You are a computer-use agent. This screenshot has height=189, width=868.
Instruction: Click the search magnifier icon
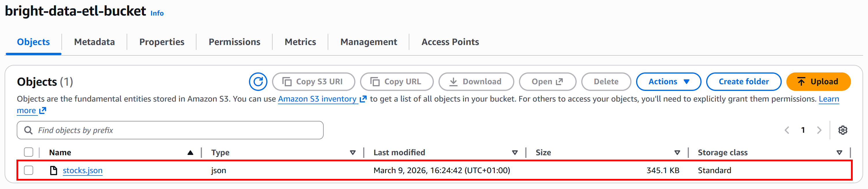coord(29,130)
